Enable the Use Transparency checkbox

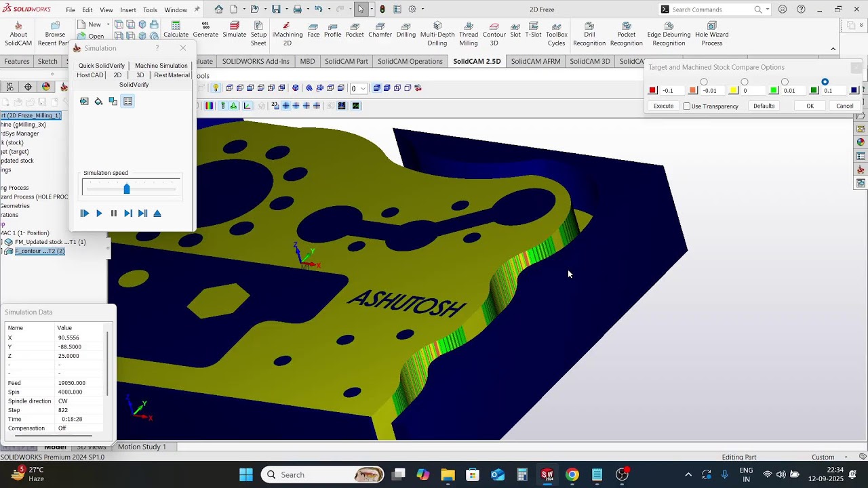pyautogui.click(x=687, y=106)
